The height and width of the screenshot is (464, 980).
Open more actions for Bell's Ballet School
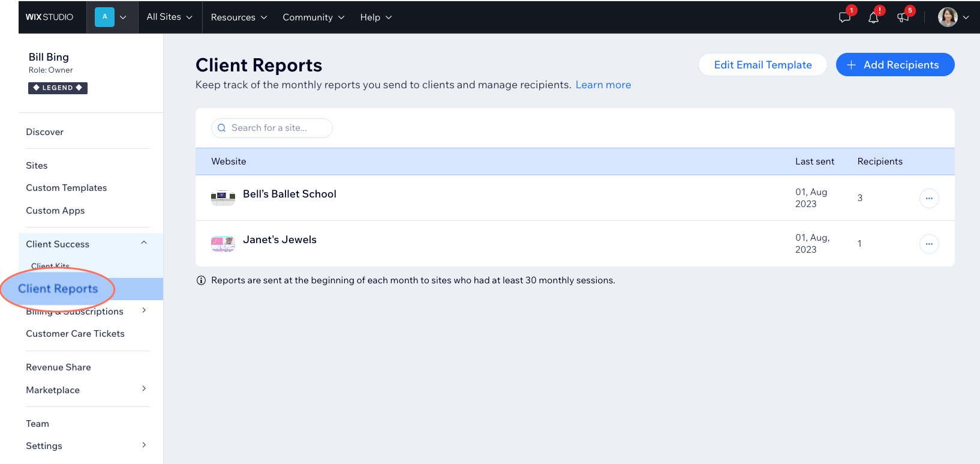click(929, 198)
